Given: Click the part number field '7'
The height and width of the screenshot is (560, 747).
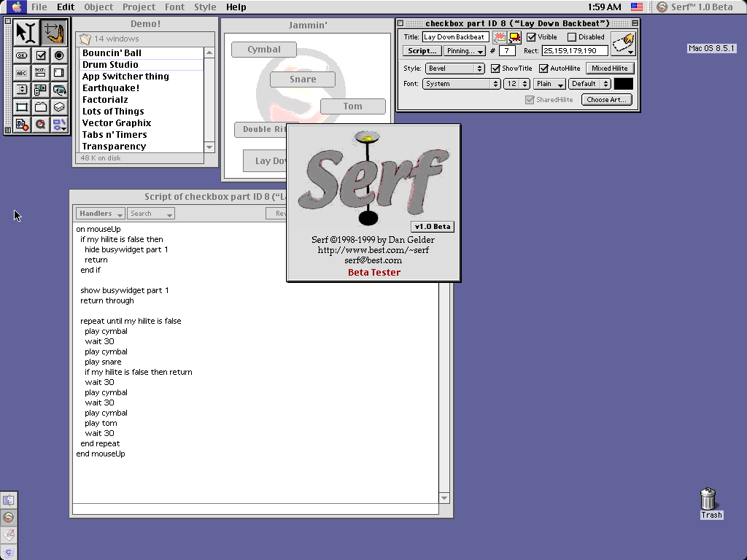Looking at the screenshot, I should [507, 51].
